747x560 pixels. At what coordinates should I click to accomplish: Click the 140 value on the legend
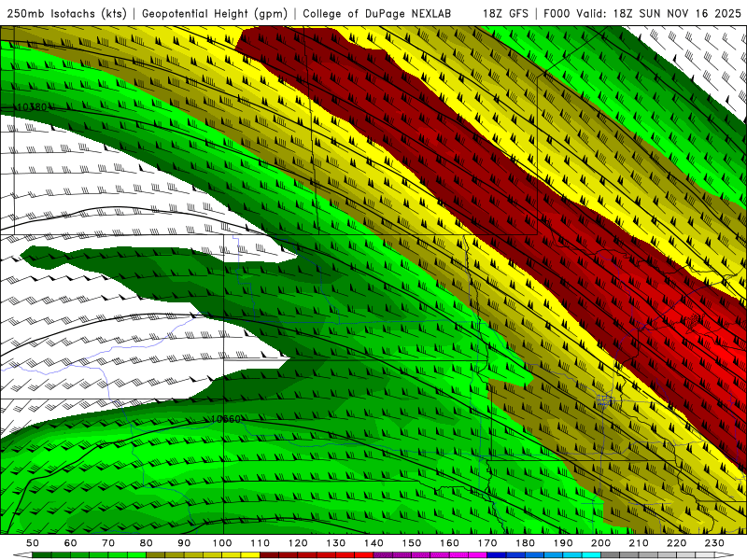[373, 543]
